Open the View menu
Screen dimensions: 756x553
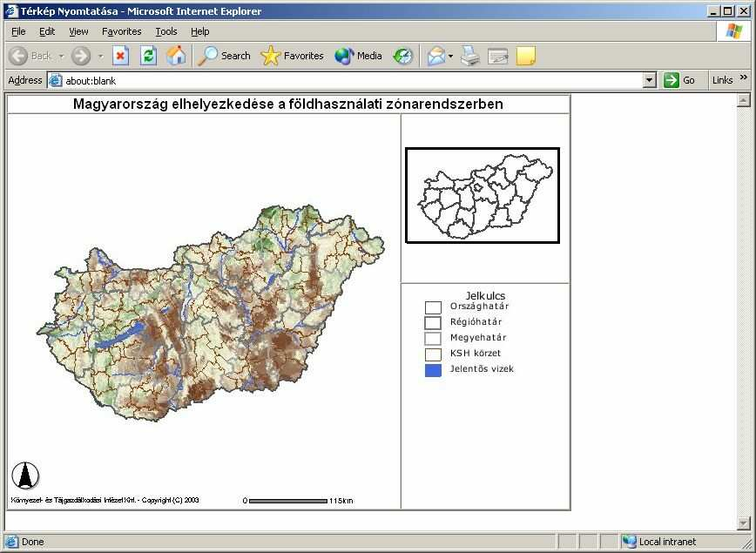(78, 32)
